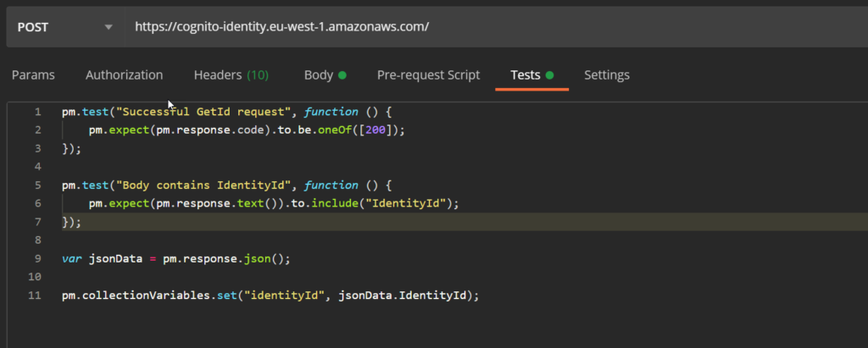Switch to the Params tab

point(33,75)
